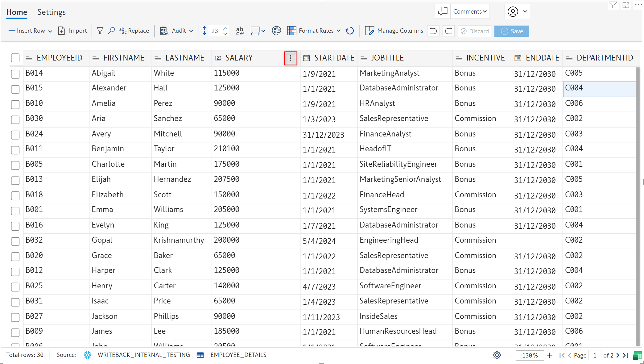Click the color palette theme icon
The width and height of the screenshot is (644, 364).
point(276,31)
